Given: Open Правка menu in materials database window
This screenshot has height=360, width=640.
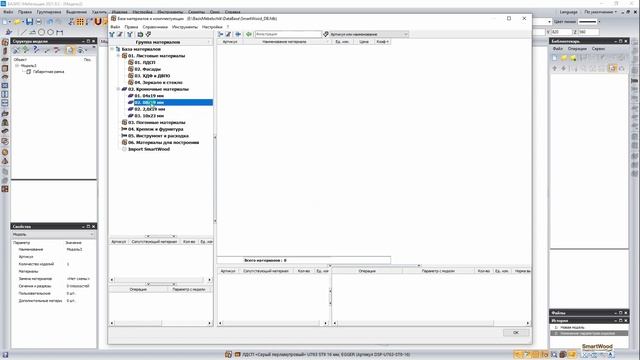Looking at the screenshot, I should 131,27.
